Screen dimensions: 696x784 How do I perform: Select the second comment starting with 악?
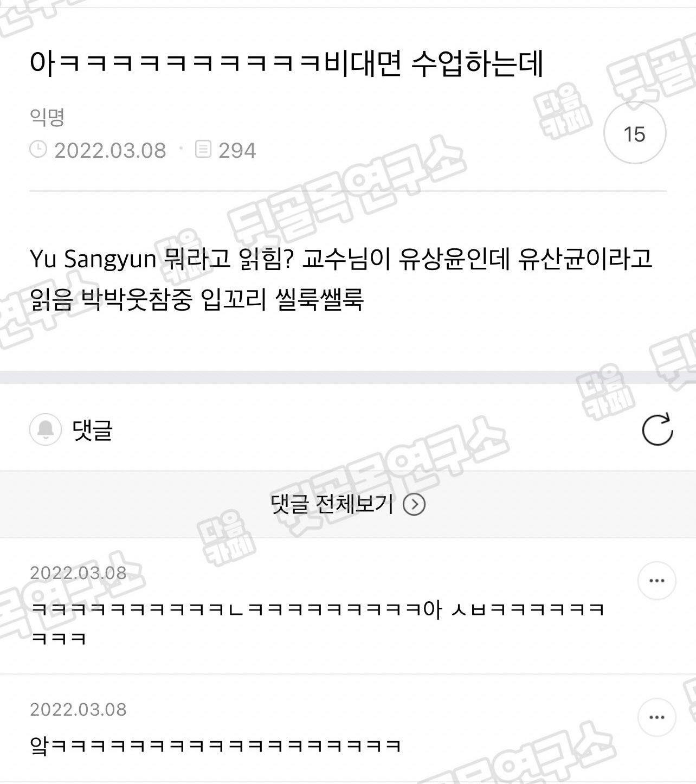[x=216, y=747]
